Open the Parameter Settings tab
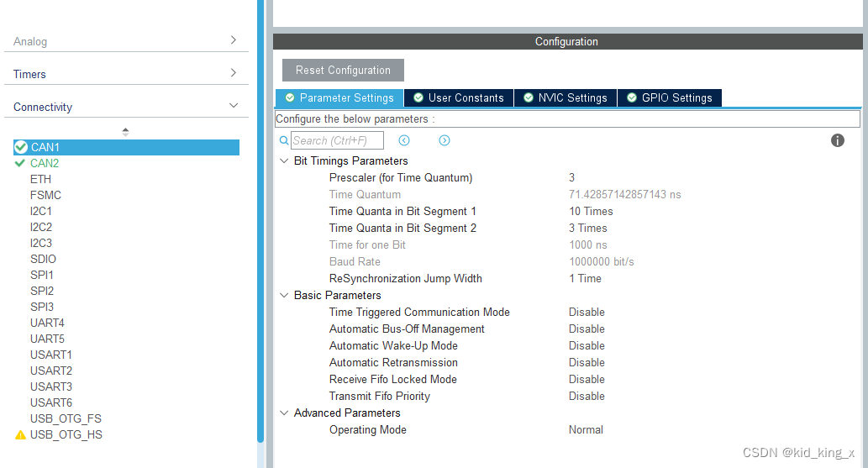868x468 pixels. coord(339,98)
